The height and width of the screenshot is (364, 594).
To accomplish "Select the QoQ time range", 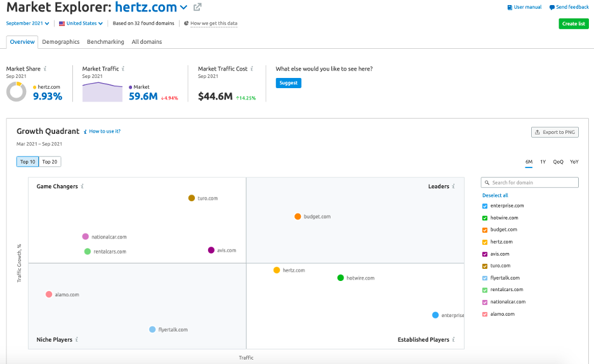I will 558,162.
